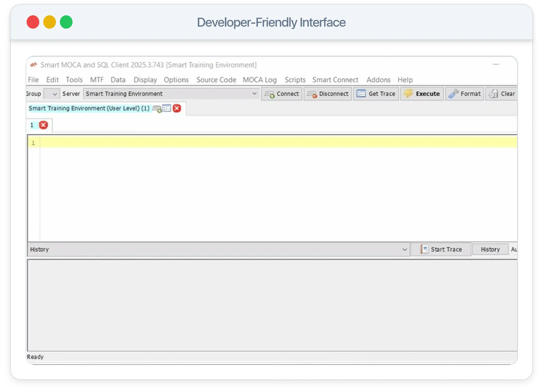Open the Help menu
This screenshot has height=392, width=543.
point(405,80)
